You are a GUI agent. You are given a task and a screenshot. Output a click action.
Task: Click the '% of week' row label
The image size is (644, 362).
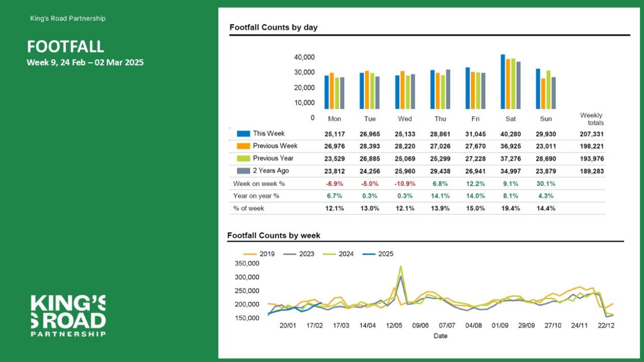click(x=248, y=209)
